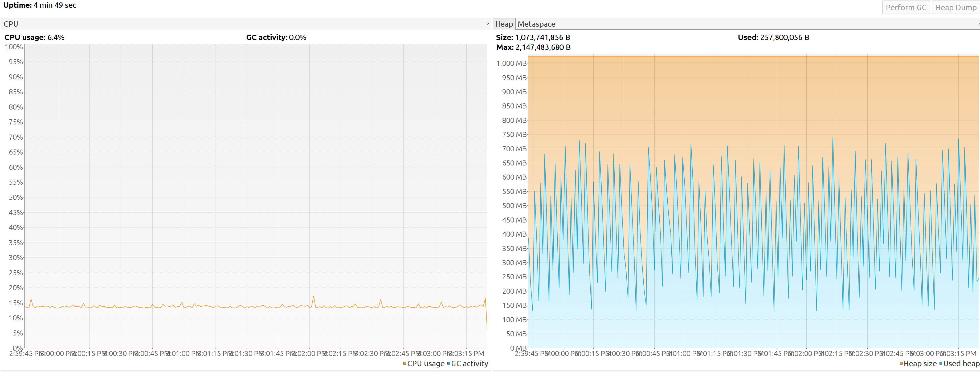Click blue Used heap legend swatch
Image resolution: width=980 pixels, height=372 pixels.
point(941,363)
